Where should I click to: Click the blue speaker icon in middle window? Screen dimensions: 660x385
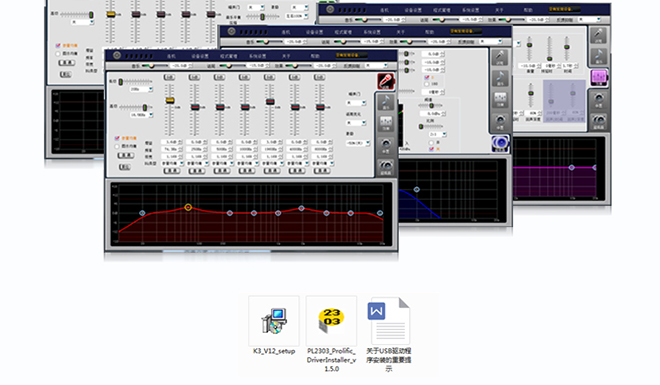(500, 143)
